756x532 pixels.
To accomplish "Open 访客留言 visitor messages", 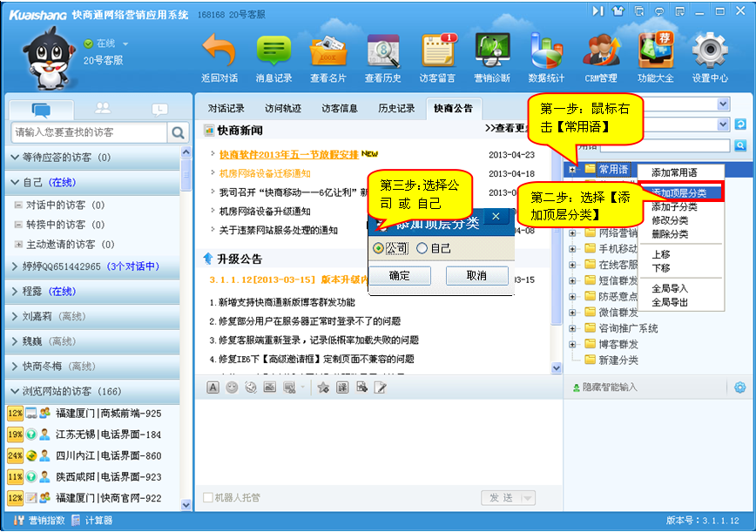I will pyautogui.click(x=437, y=57).
